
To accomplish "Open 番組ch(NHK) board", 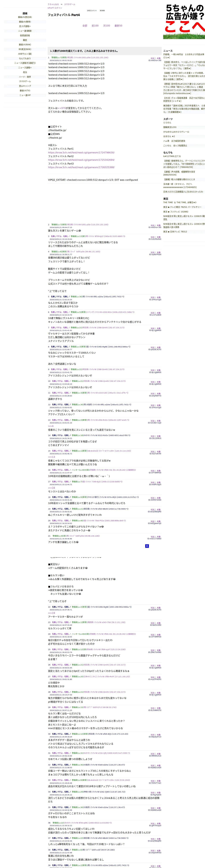I will 25,44.
